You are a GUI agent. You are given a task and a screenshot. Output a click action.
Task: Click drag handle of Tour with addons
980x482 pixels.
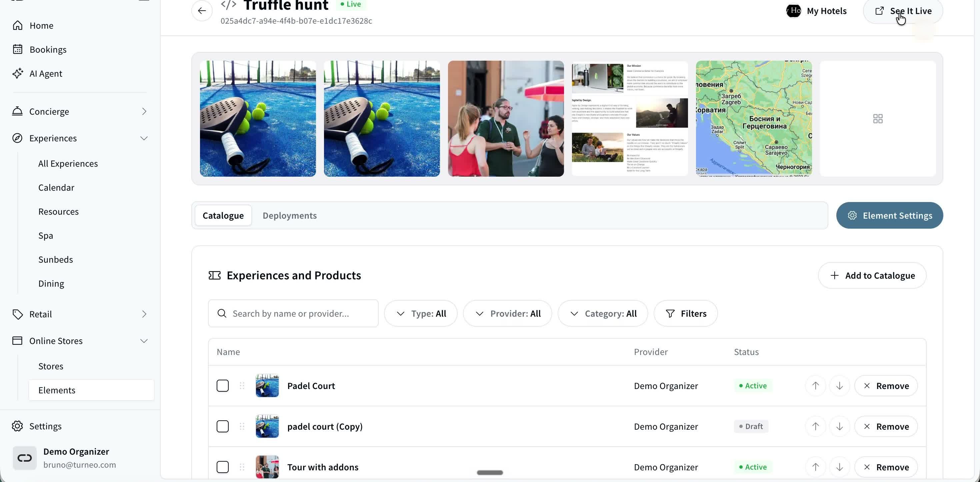(x=242, y=467)
